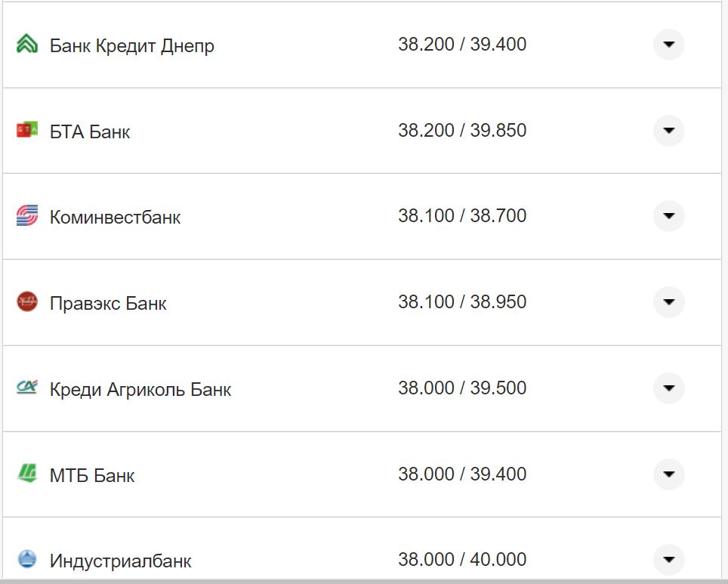Click the Коминвестбанк bank name

point(116,217)
